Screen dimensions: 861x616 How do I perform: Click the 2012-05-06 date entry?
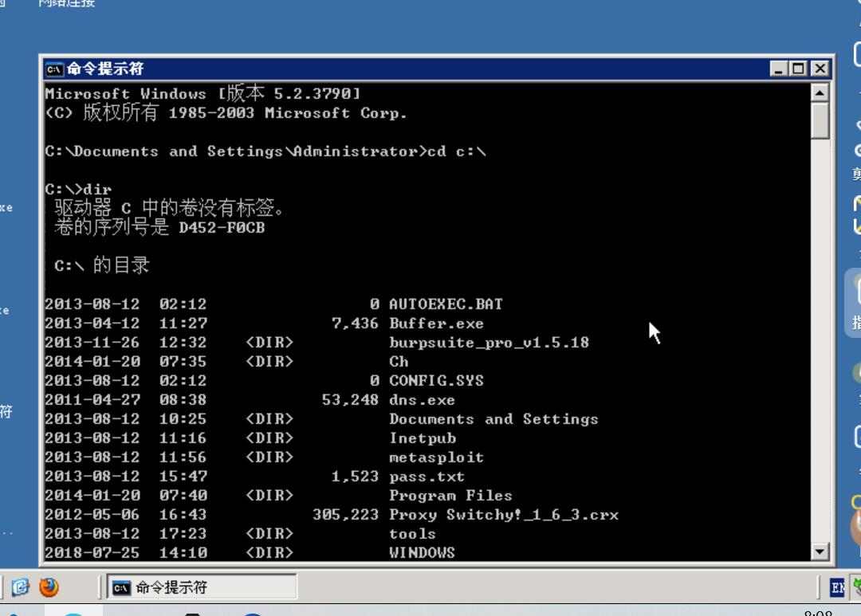click(92, 515)
